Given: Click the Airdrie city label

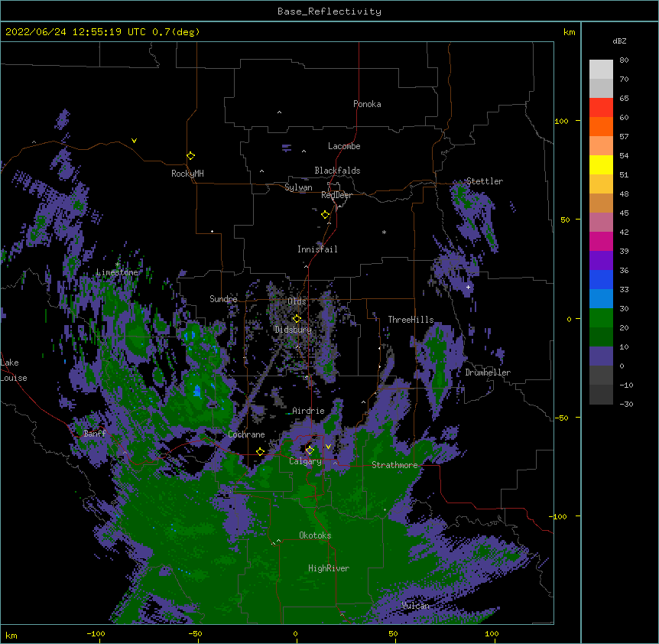Looking at the screenshot, I should [309, 411].
